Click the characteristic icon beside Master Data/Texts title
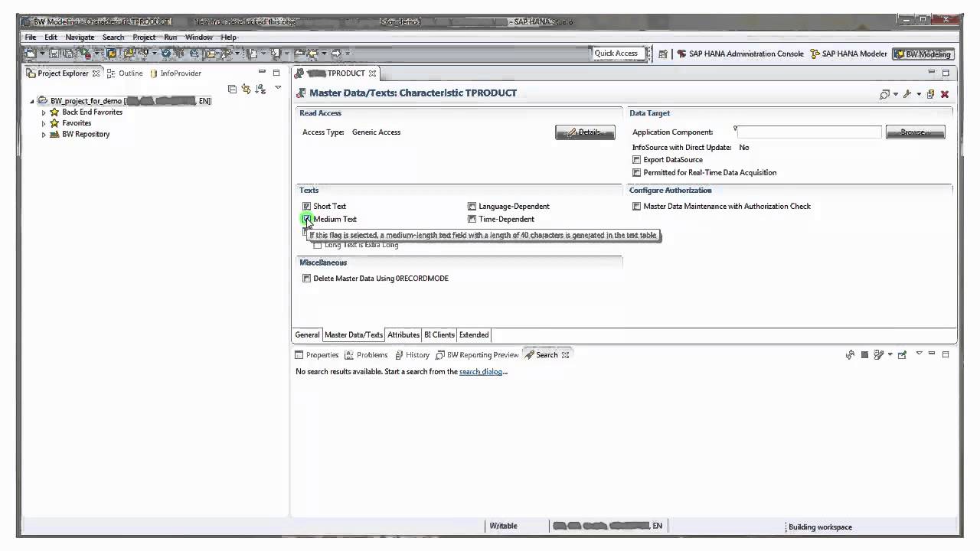 coord(301,93)
